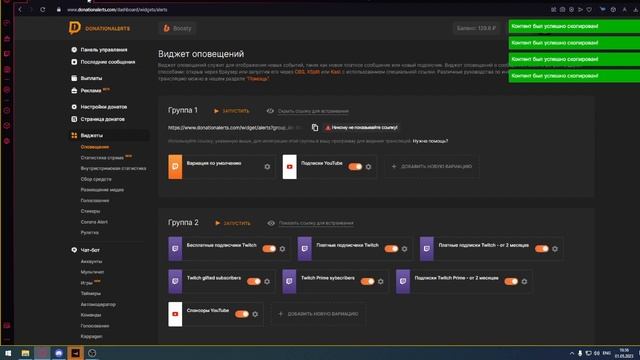Select Оповещения under Виджеты
Screen dimensions: 640x360
click(95, 147)
